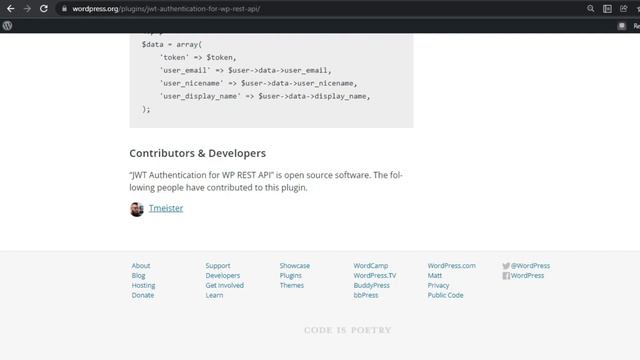Open the @WordPress Twitter link
This screenshot has height=360, width=640.
pos(530,266)
